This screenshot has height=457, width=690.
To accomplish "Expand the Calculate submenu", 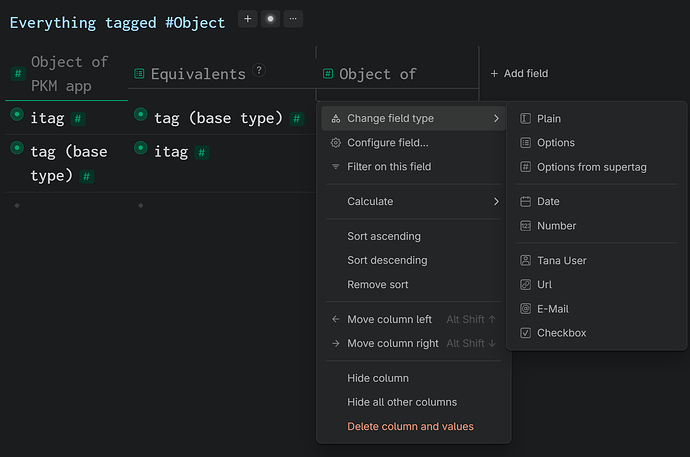I will [x=412, y=202].
